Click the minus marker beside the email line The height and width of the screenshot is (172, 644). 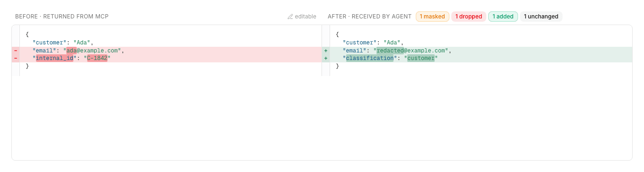16,51
